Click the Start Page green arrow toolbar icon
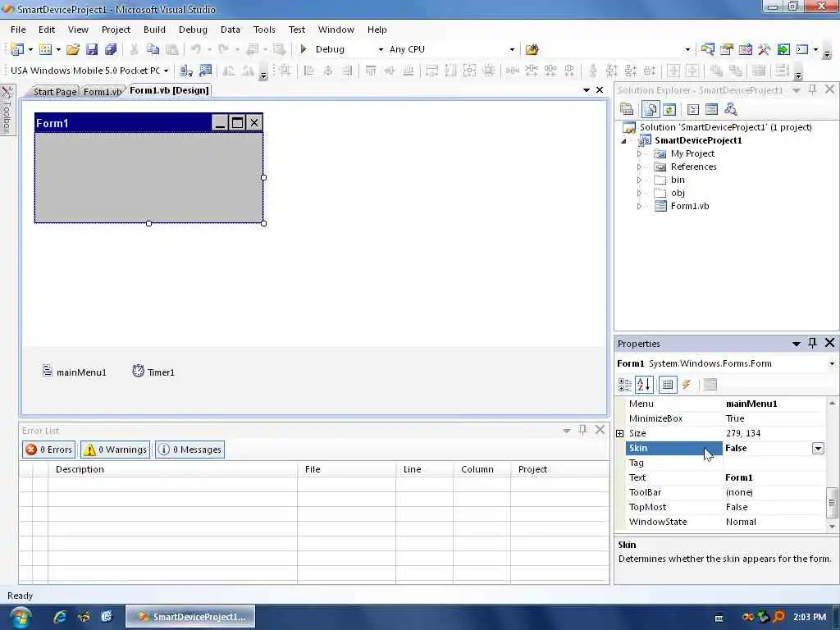The height and width of the screenshot is (630, 840). (783, 49)
